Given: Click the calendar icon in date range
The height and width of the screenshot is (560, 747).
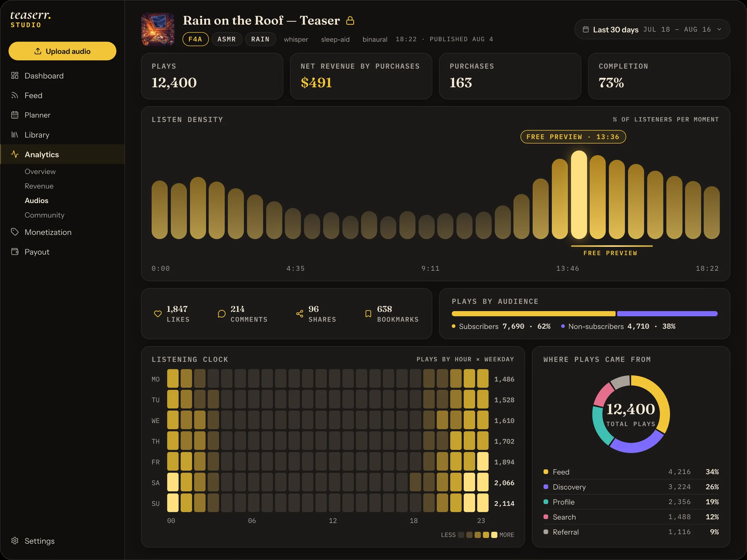Looking at the screenshot, I should point(586,29).
